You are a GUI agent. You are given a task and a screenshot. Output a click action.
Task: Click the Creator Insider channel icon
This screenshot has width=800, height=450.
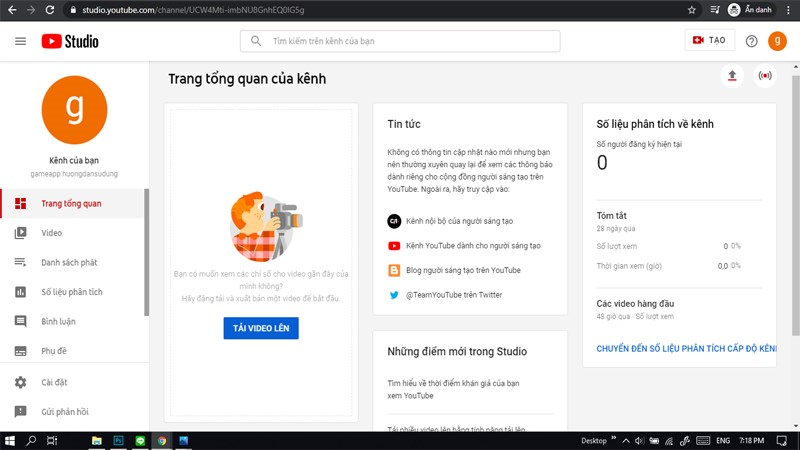click(x=394, y=221)
